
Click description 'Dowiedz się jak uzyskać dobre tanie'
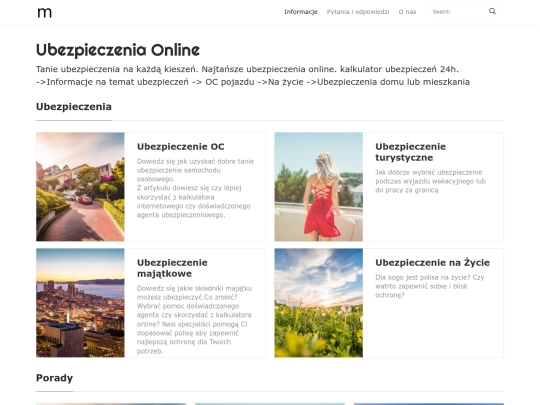pyautogui.click(x=195, y=161)
